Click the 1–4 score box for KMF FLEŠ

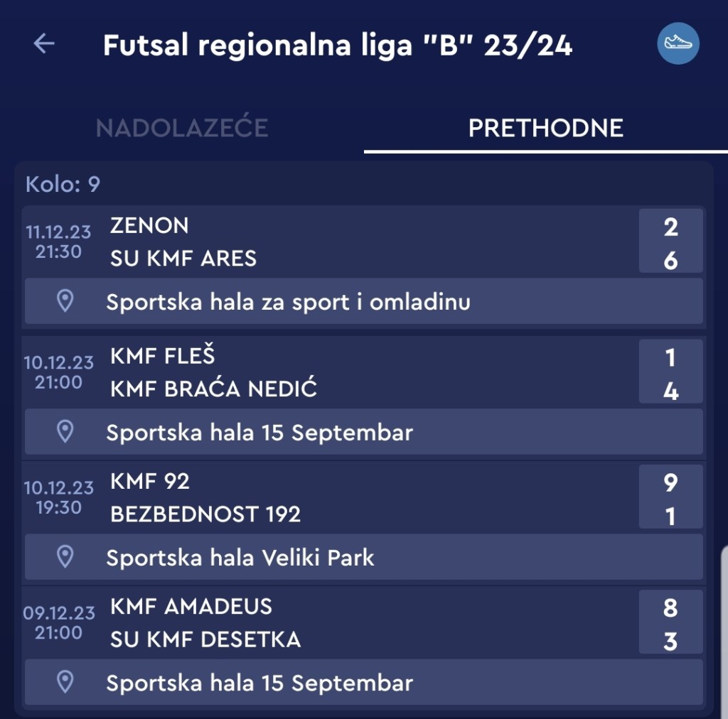[670, 374]
